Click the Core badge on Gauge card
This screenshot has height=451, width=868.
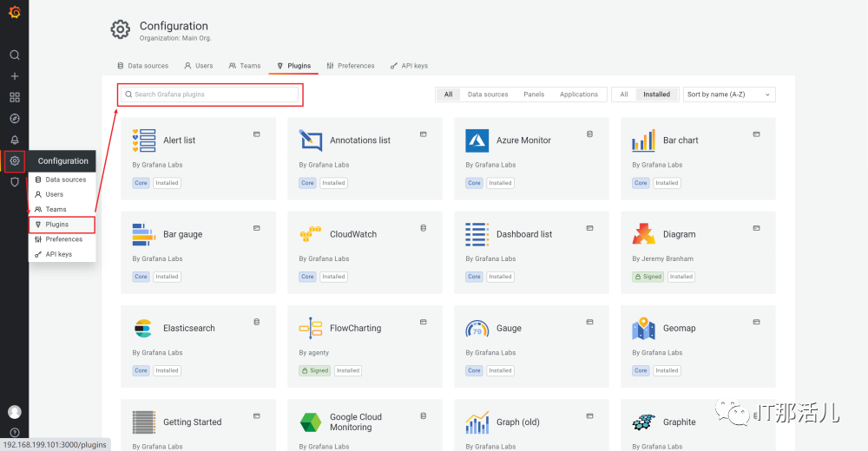tap(474, 370)
